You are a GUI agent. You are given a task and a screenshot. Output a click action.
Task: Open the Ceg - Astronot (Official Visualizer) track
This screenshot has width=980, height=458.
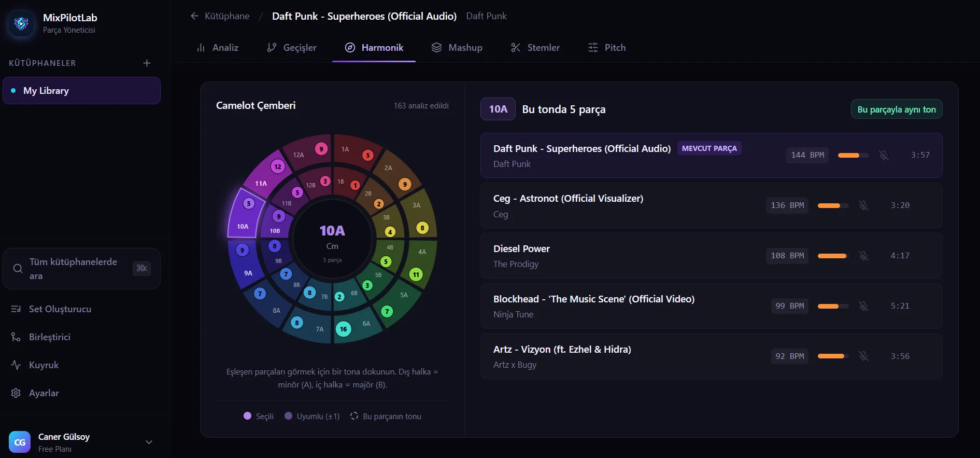click(x=711, y=205)
